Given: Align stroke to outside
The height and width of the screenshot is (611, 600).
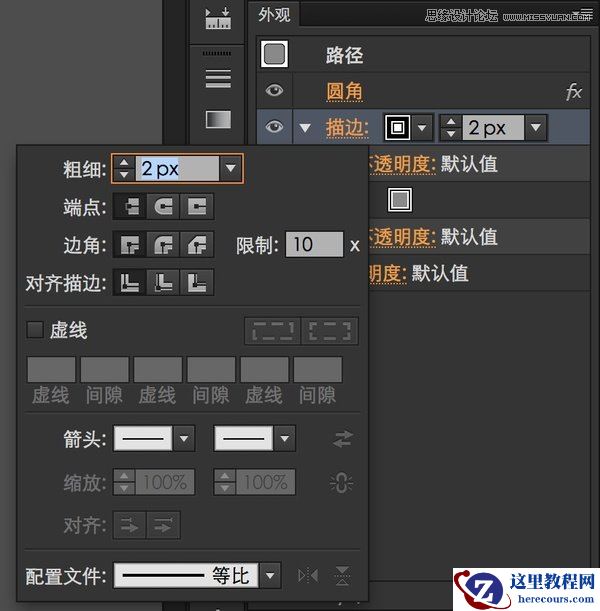Looking at the screenshot, I should (x=197, y=282).
